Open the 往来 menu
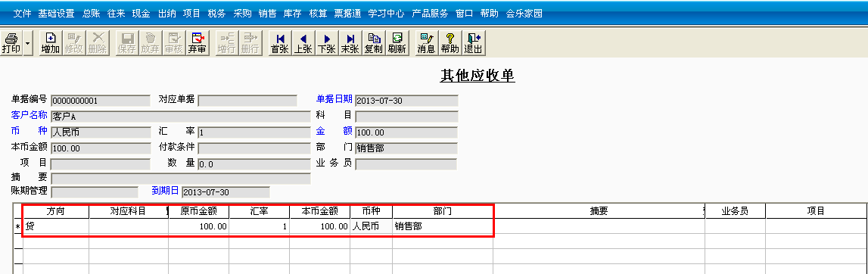Viewport: 868px width, 274px height. (116, 14)
